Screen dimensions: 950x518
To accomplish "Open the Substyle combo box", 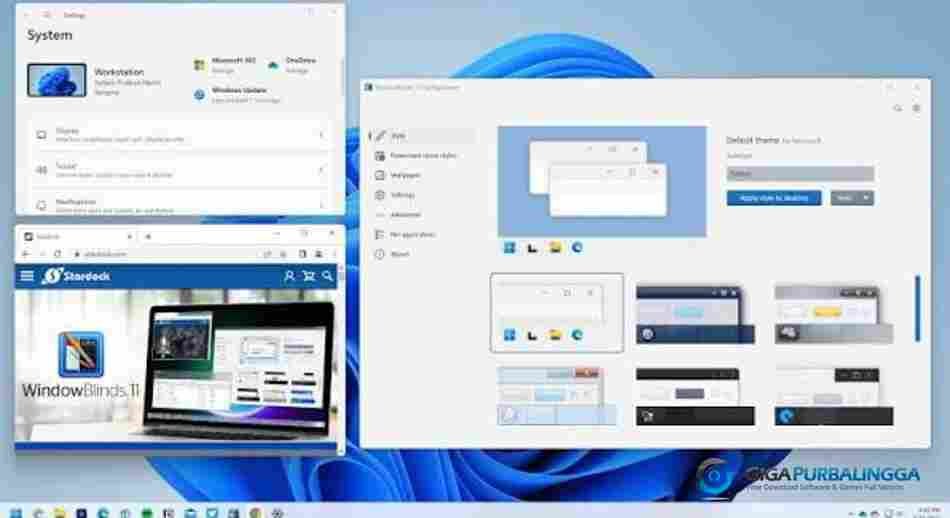I will pyautogui.click(x=800, y=174).
